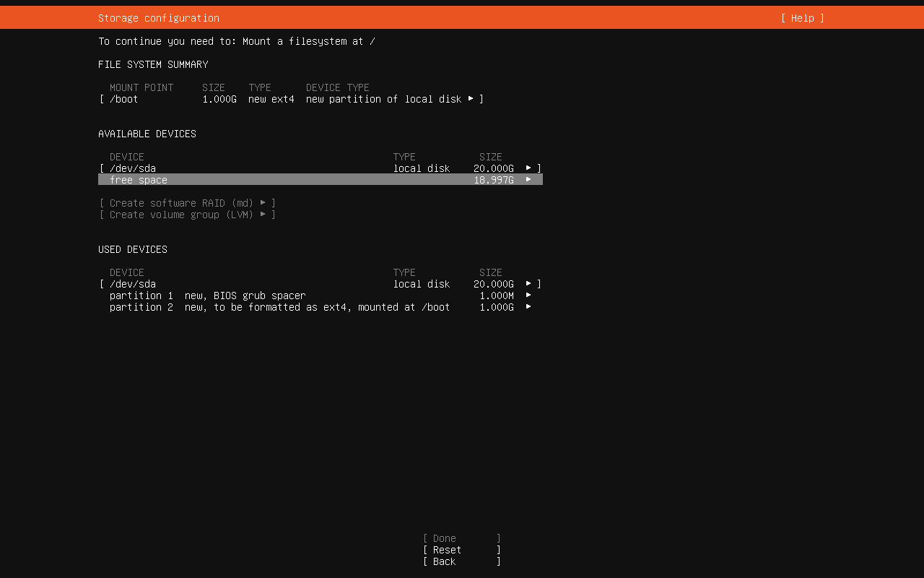924x578 pixels.
Task: Click arrow next to partition 2 1.000G
Action: coord(528,306)
